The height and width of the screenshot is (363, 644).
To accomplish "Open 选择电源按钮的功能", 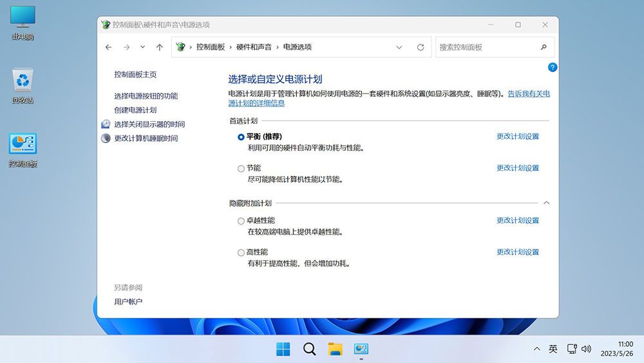I will tap(146, 96).
